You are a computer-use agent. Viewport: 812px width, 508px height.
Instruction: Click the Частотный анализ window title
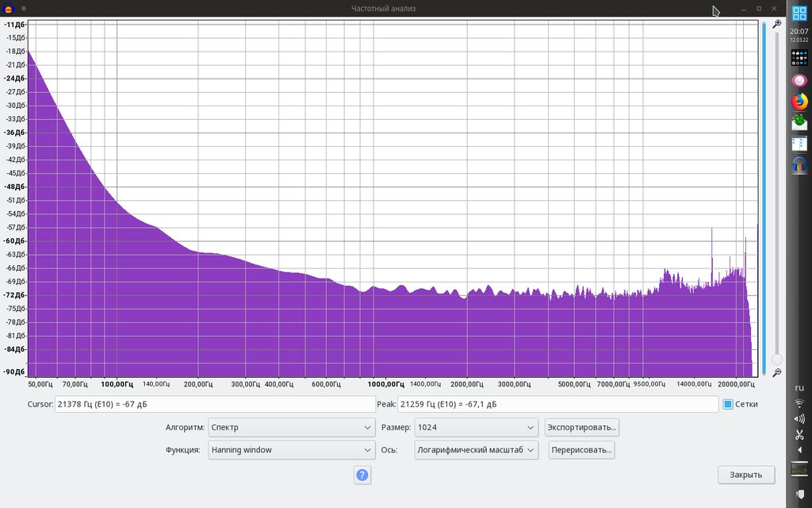pos(384,8)
